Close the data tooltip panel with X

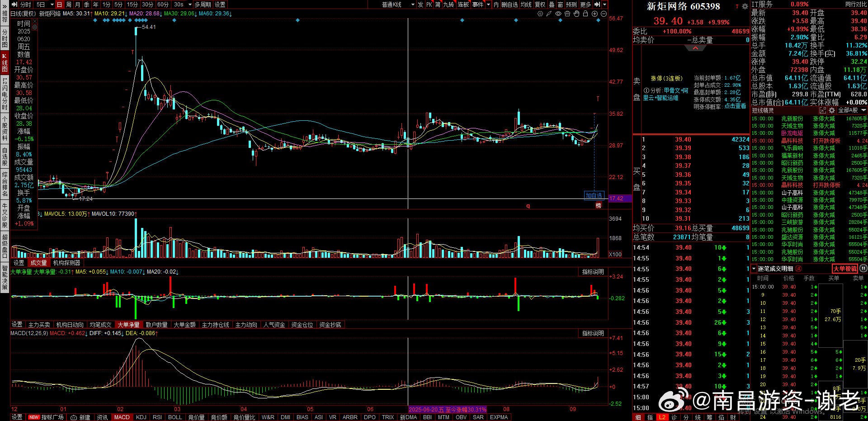click(35, 21)
